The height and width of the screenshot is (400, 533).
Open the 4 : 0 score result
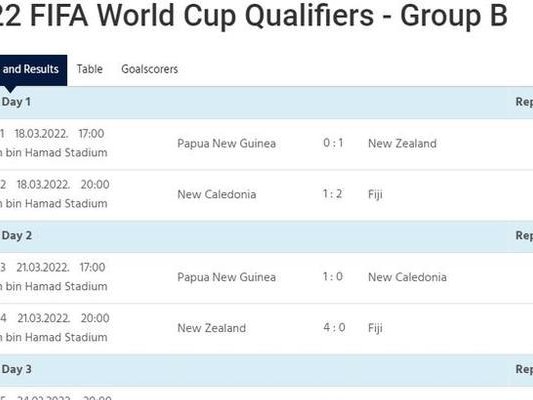(334, 328)
